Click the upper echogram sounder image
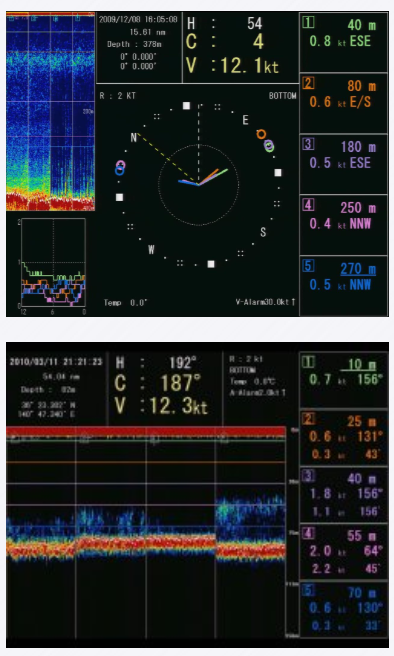Screen dimensions: 394x656 coord(50,112)
